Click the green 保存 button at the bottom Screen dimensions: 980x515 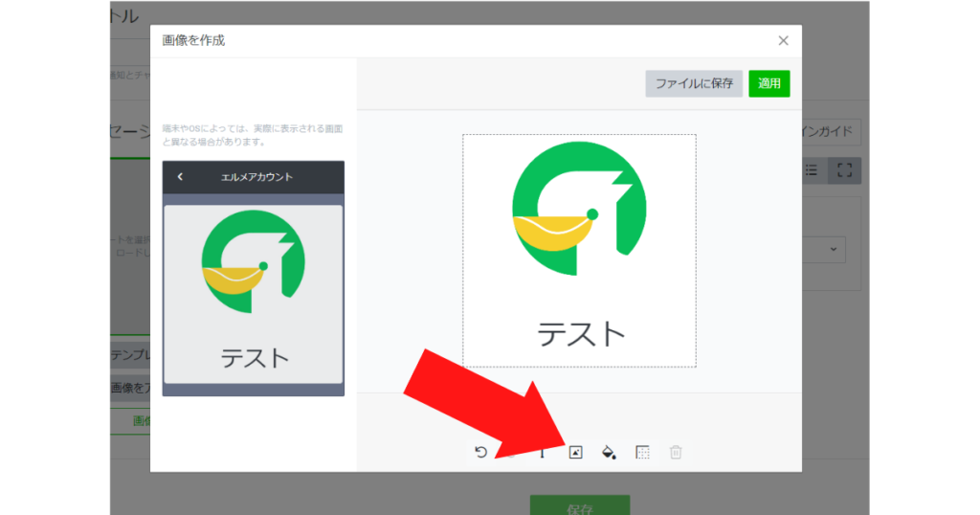tap(580, 505)
